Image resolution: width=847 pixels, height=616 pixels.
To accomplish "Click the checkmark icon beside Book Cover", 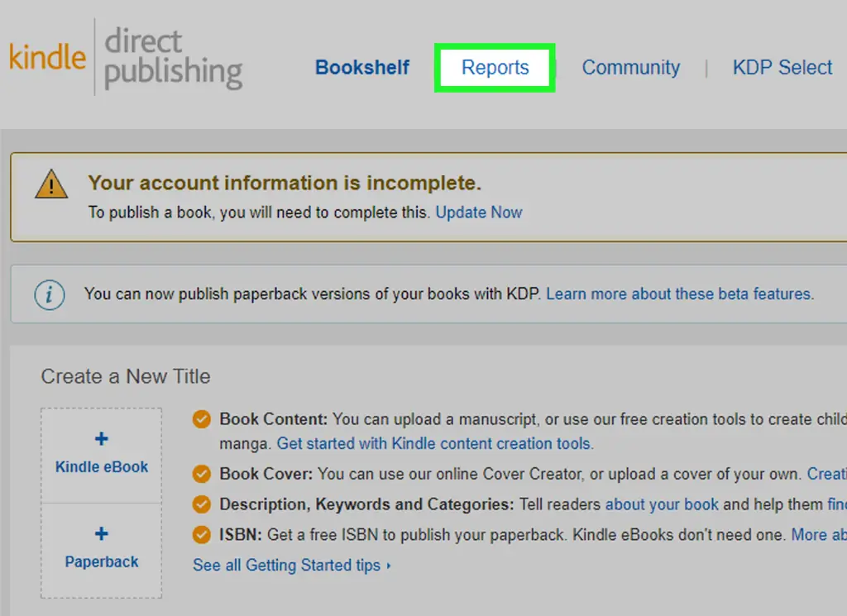I will 201,475.
